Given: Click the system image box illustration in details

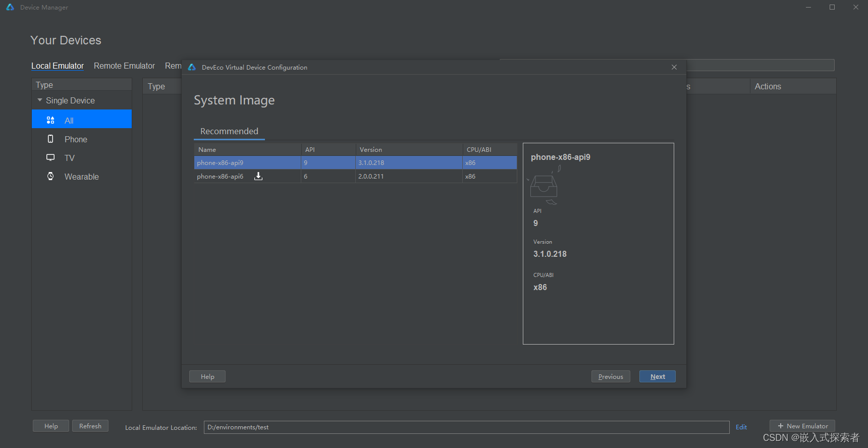Looking at the screenshot, I should coord(544,185).
